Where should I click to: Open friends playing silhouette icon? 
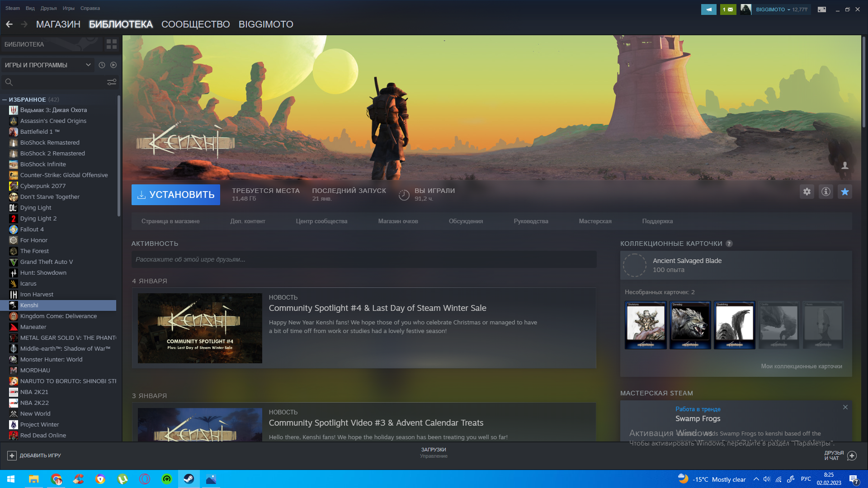(844, 166)
